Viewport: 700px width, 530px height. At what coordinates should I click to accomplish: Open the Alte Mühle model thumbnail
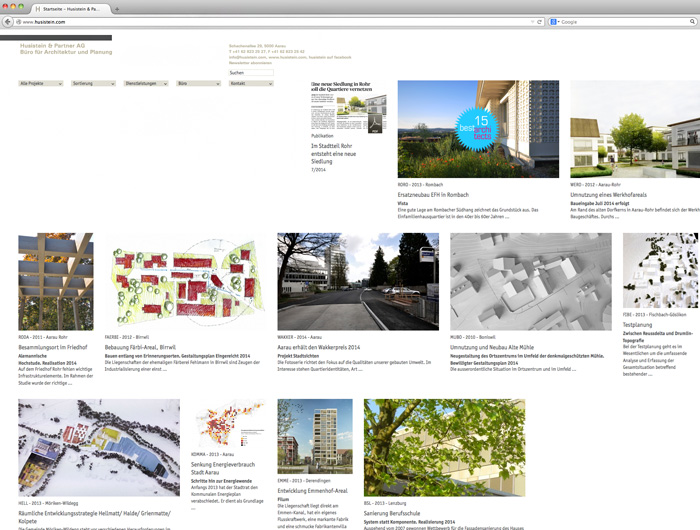pos(530,283)
